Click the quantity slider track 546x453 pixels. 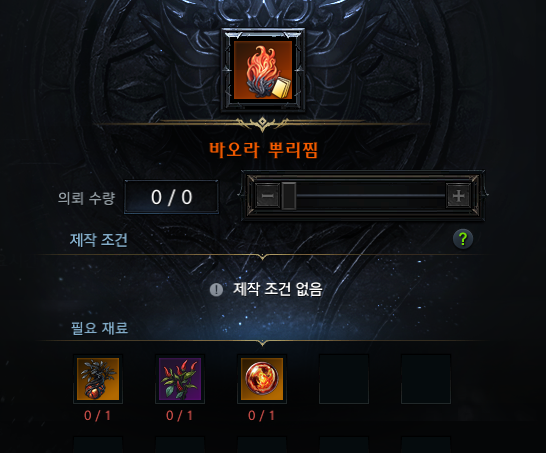point(370,196)
